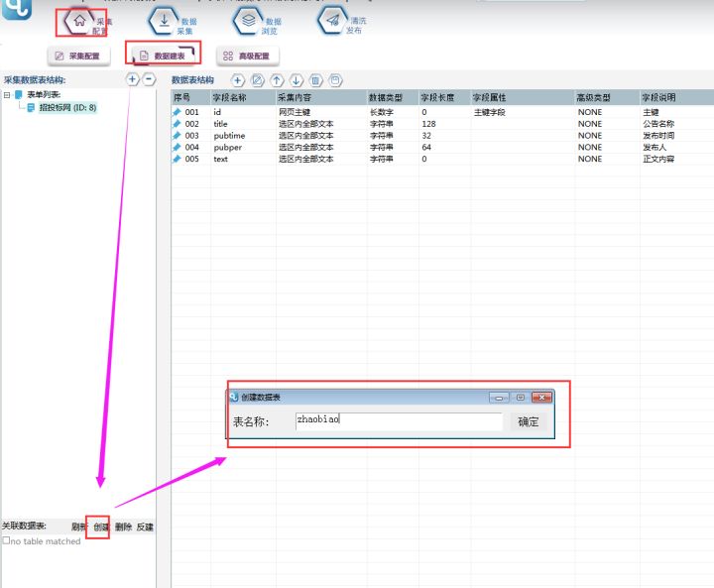
Task: Select the 表单列表 tree root
Action: pyautogui.click(x=44, y=95)
